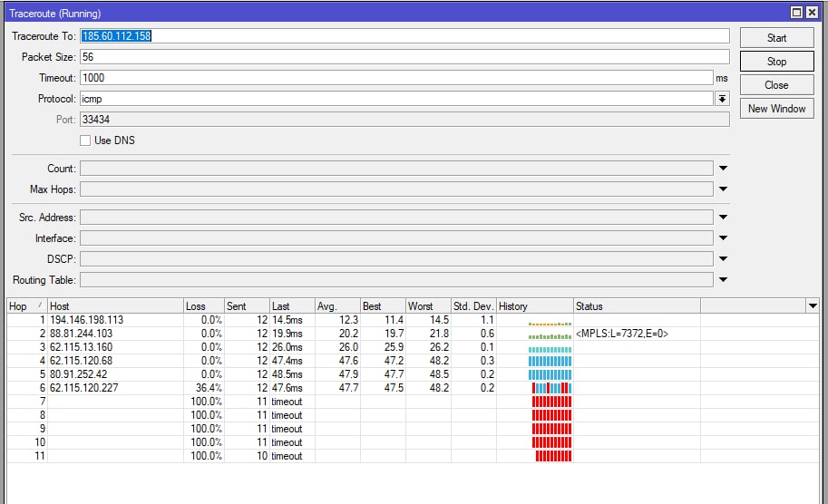Click the 21.8 worst value in hop 2
The width and height of the screenshot is (828, 504).
[439, 334]
